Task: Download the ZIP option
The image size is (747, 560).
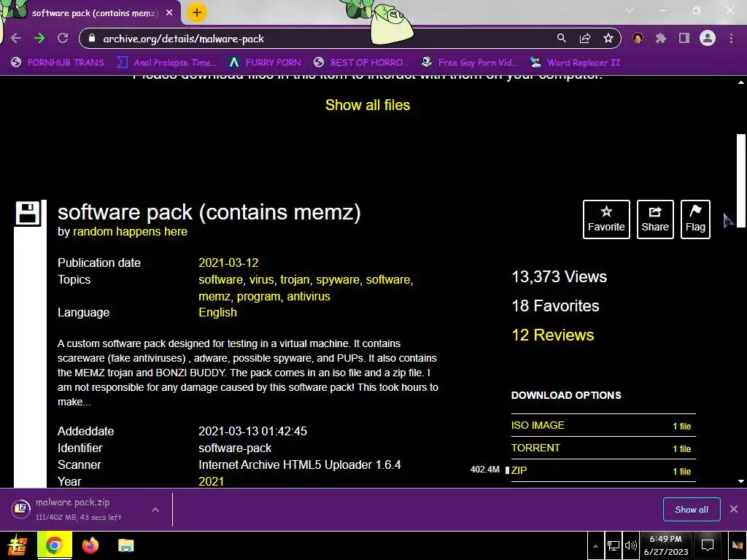Action: [x=519, y=470]
